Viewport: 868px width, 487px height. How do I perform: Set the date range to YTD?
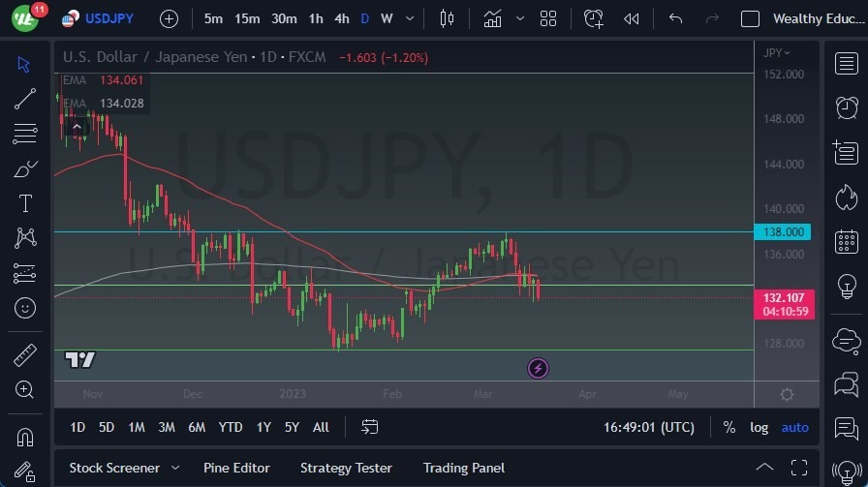(231, 427)
